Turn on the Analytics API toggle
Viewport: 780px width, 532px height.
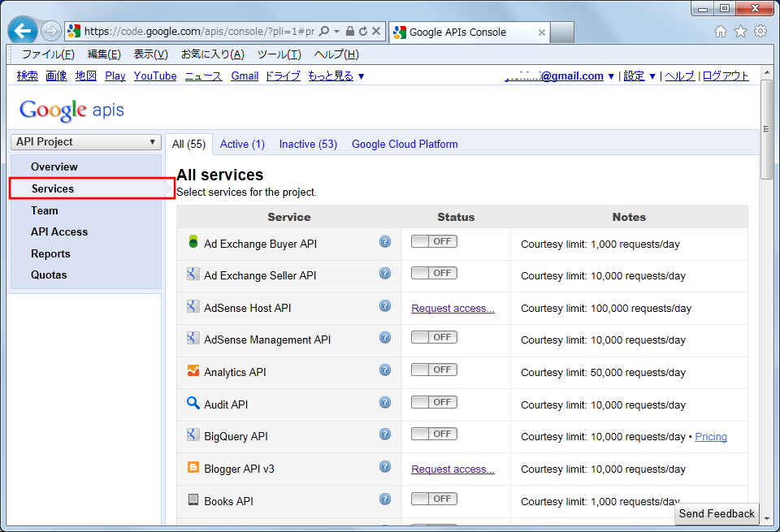(434, 370)
